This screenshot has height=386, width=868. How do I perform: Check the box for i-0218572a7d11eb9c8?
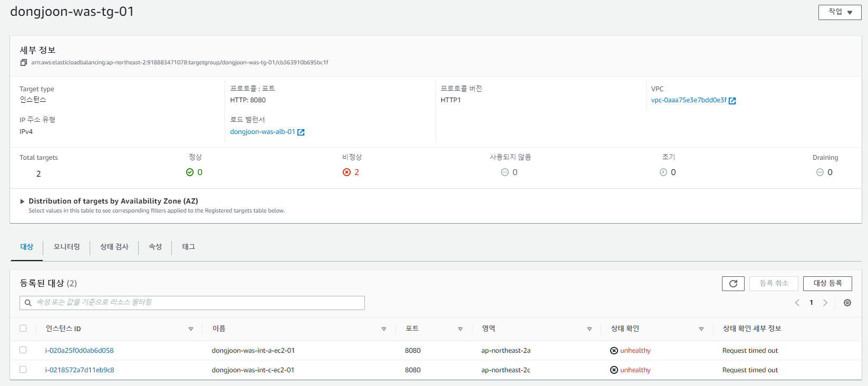click(23, 370)
